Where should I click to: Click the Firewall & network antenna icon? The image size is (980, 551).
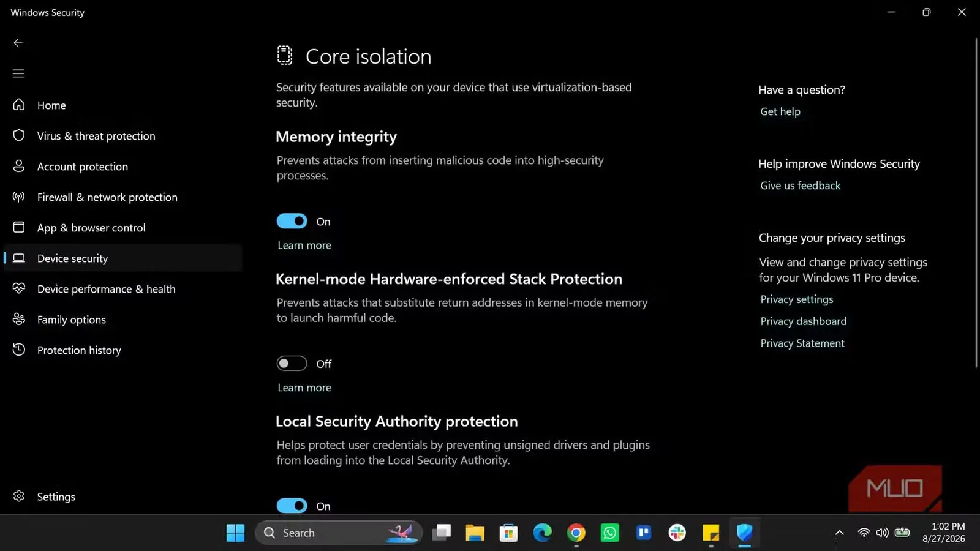pyautogui.click(x=19, y=197)
